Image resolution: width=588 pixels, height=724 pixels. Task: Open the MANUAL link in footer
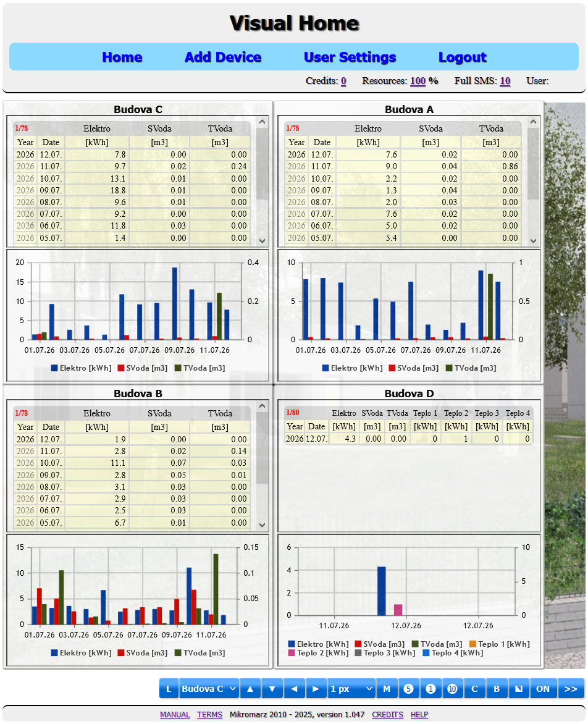(175, 714)
